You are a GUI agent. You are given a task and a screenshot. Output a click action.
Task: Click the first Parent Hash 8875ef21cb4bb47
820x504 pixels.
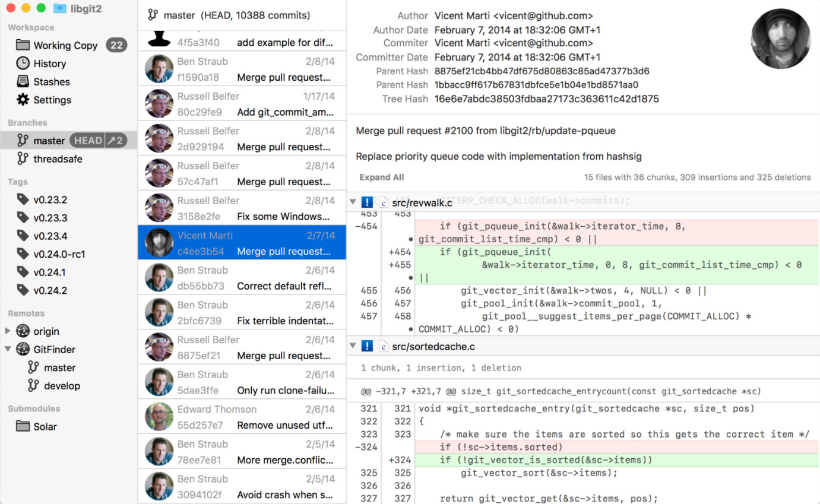[x=542, y=71]
